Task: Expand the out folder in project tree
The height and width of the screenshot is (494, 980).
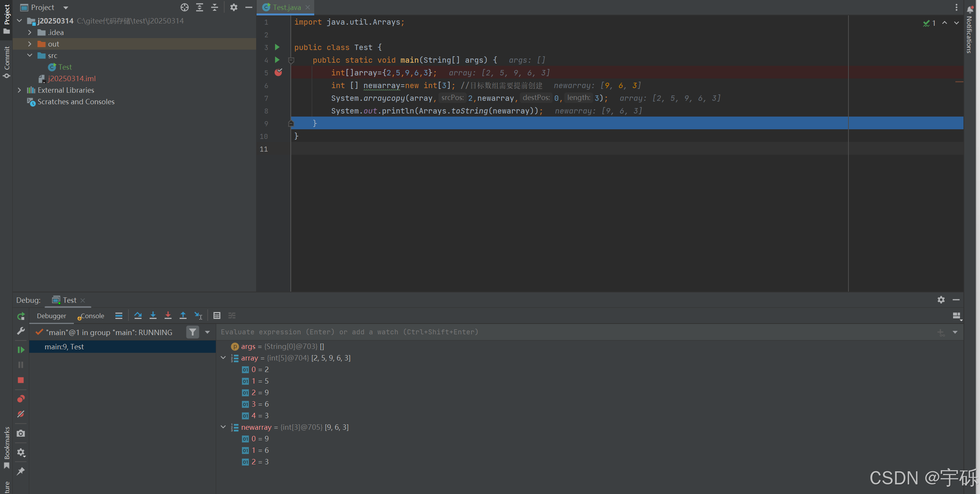Action: click(30, 44)
